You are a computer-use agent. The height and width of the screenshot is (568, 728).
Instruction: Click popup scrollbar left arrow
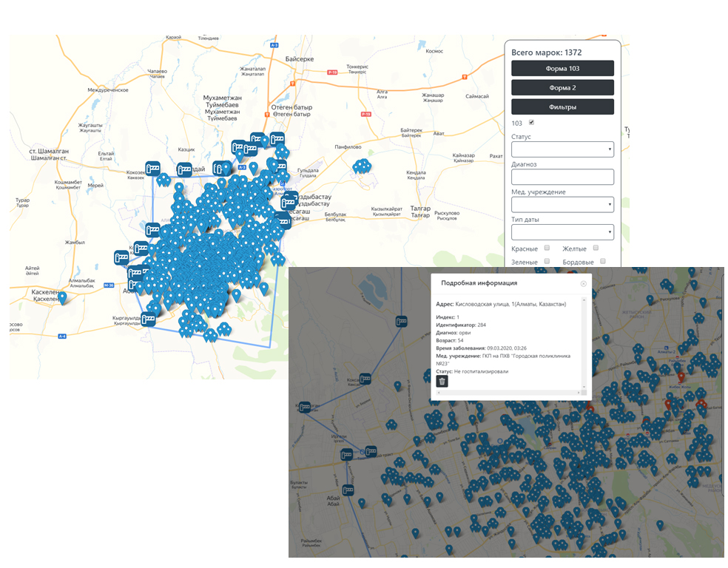(x=439, y=393)
